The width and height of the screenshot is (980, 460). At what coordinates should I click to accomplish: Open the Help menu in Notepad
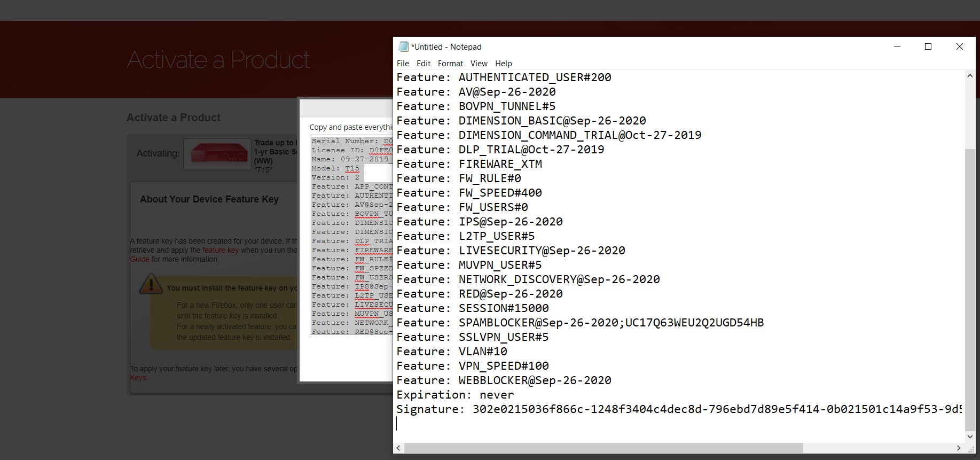pos(503,63)
